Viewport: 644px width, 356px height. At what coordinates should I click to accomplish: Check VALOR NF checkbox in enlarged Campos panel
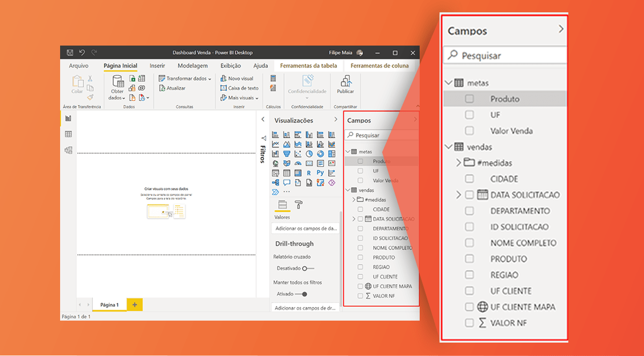point(470,323)
